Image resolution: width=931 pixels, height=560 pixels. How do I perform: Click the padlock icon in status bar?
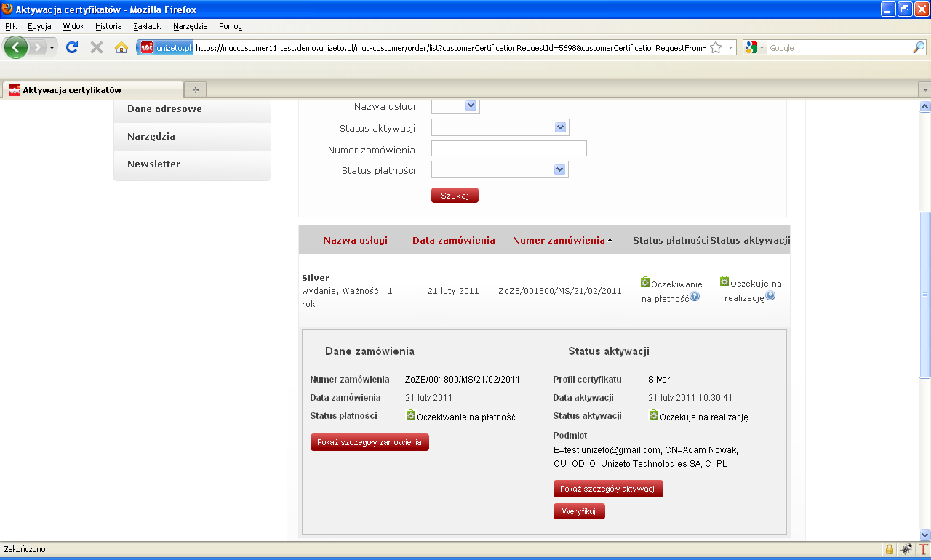[x=889, y=549]
